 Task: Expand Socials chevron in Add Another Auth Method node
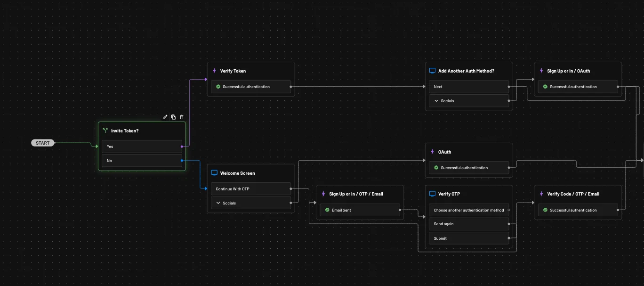pos(436,101)
